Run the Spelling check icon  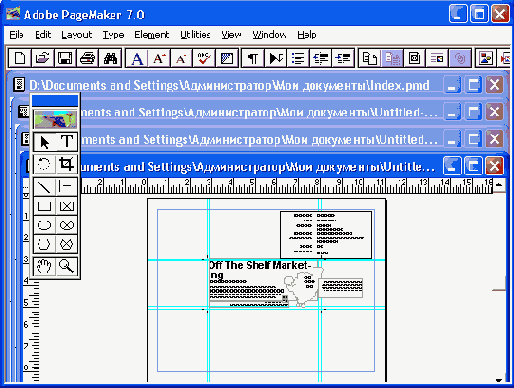[204, 58]
